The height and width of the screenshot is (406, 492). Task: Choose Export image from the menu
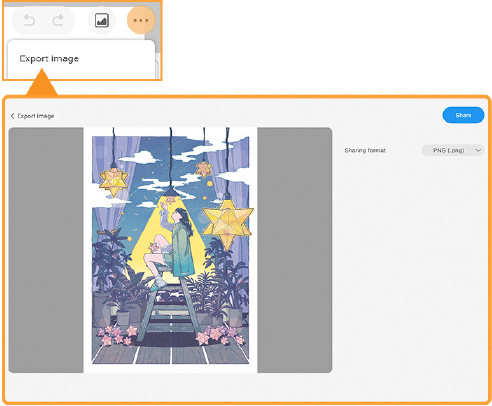pyautogui.click(x=49, y=59)
